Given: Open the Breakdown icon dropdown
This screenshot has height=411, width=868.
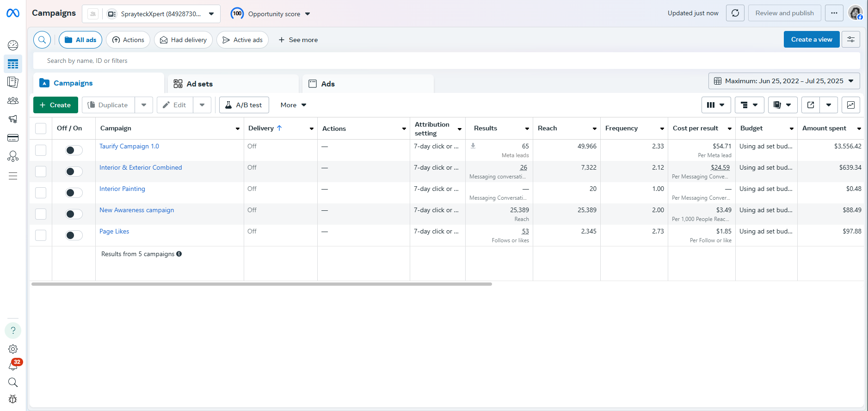Looking at the screenshot, I should coord(749,105).
